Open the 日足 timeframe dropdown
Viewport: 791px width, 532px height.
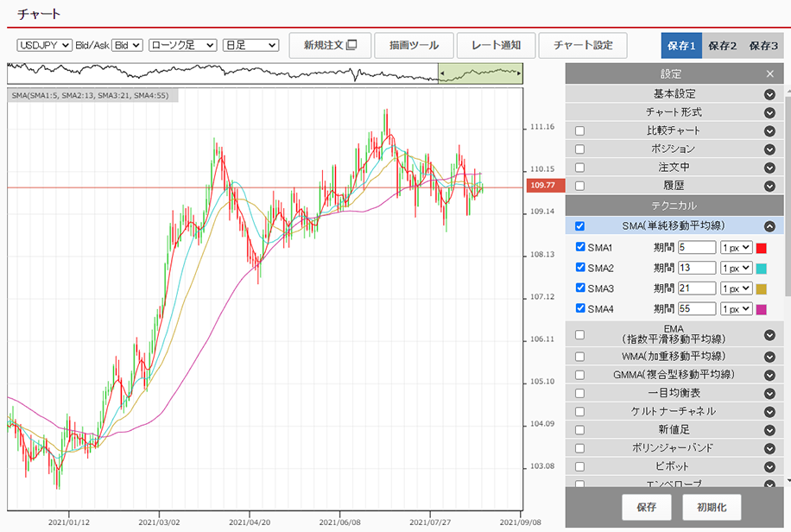click(x=250, y=45)
